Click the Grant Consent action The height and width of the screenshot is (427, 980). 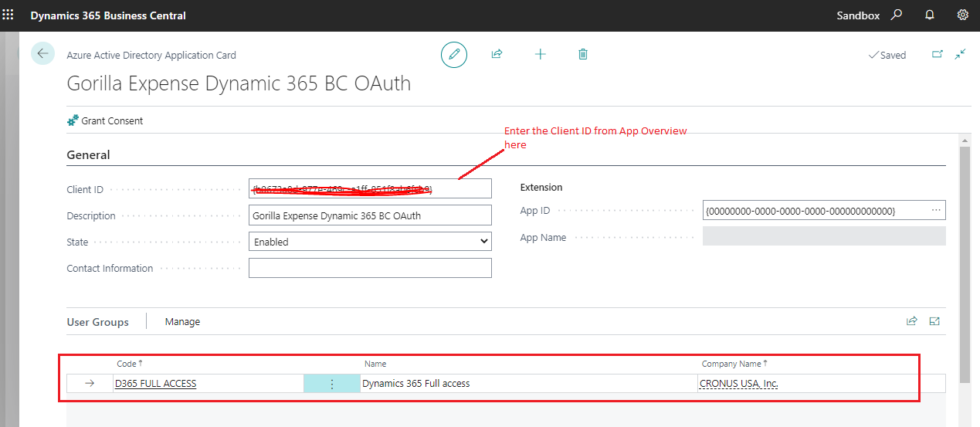pyautogui.click(x=105, y=120)
